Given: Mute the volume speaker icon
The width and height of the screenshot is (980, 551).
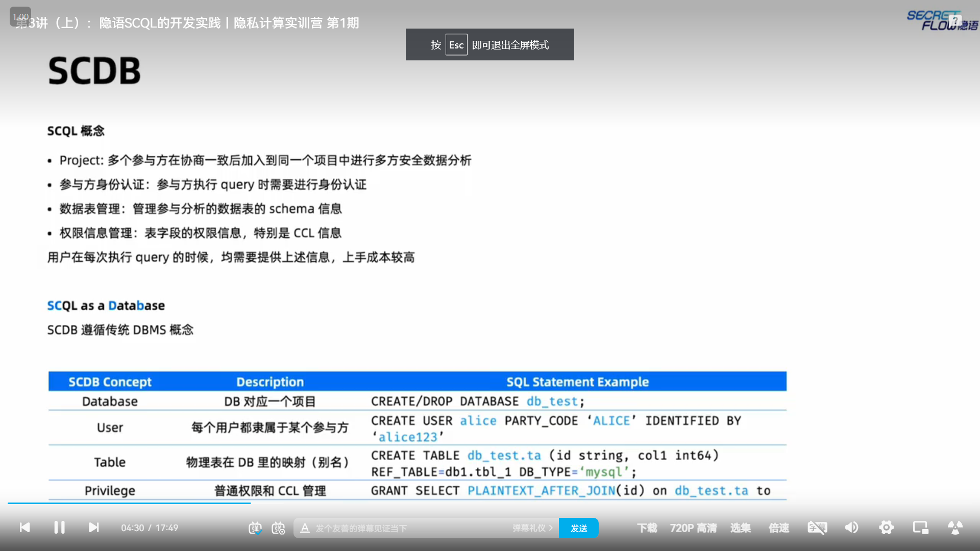Looking at the screenshot, I should (851, 528).
